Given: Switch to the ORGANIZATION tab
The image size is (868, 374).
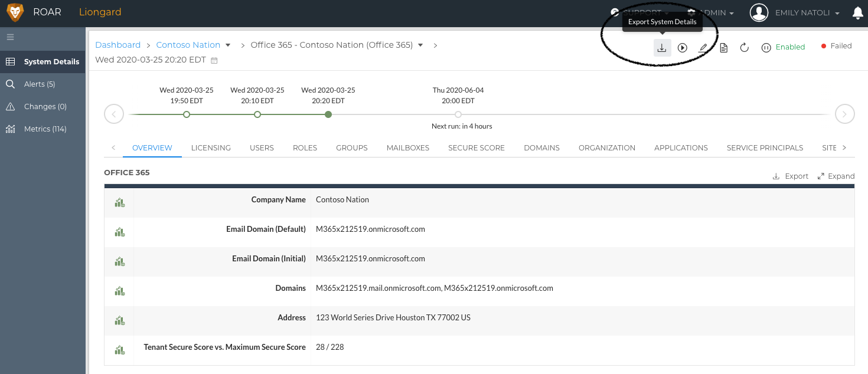Looking at the screenshot, I should click(607, 148).
